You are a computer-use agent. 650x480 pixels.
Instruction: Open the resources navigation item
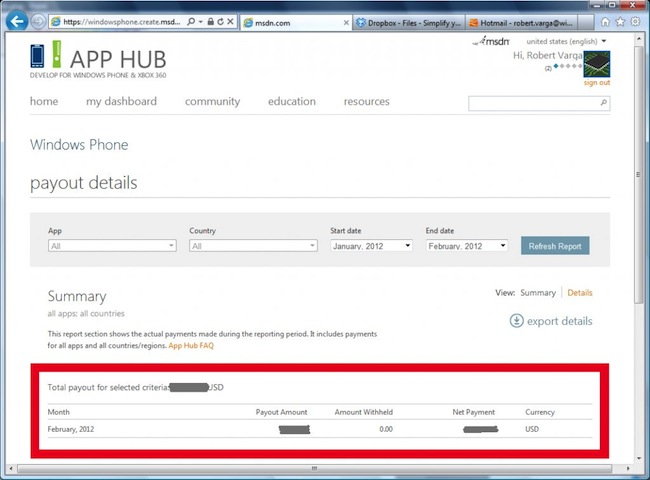pos(366,101)
